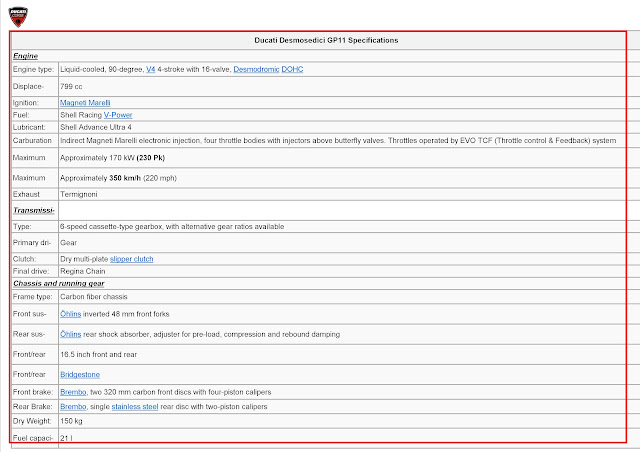640x452 pixels.
Task: Click the Dry Weight: label cell
Action: (x=35, y=421)
